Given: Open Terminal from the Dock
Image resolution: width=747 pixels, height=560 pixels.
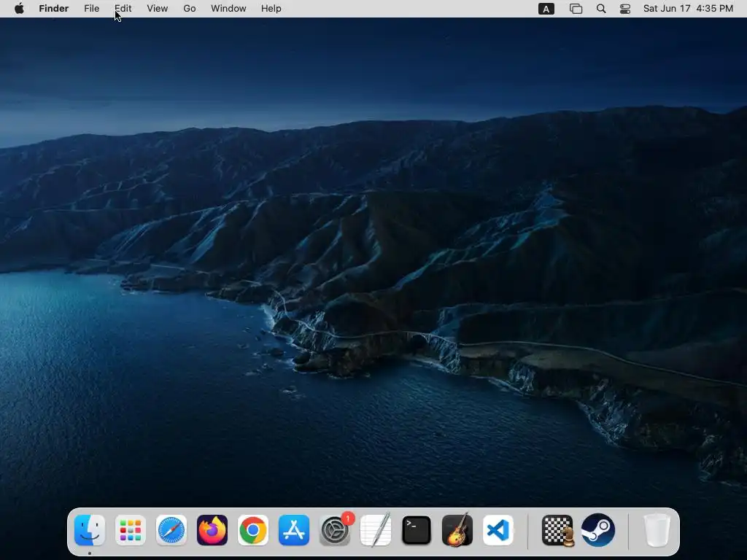Looking at the screenshot, I should click(x=417, y=530).
